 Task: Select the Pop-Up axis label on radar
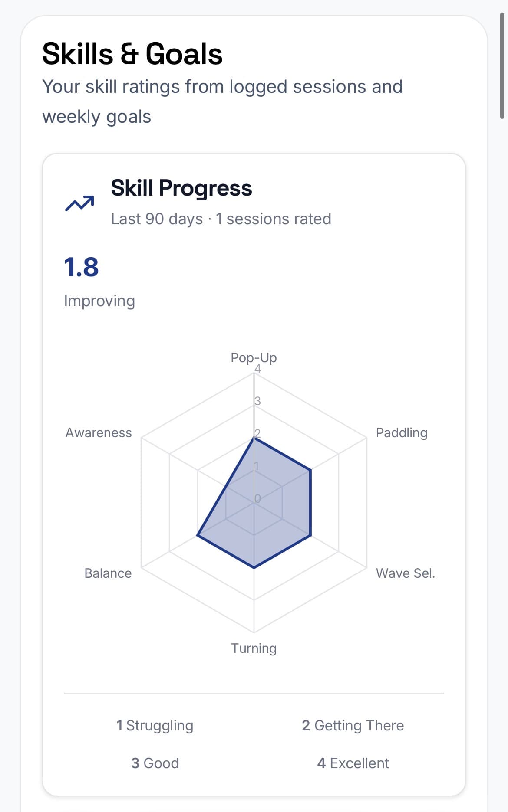point(254,358)
